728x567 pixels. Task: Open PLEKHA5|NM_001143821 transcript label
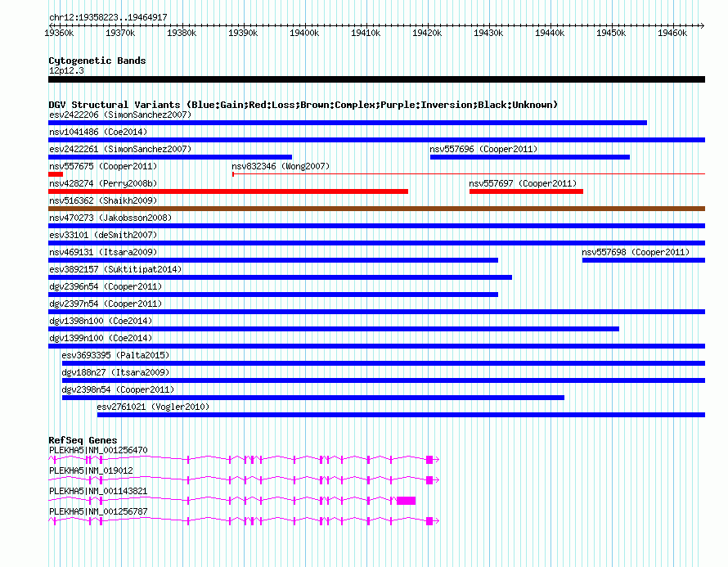pyautogui.click(x=98, y=491)
